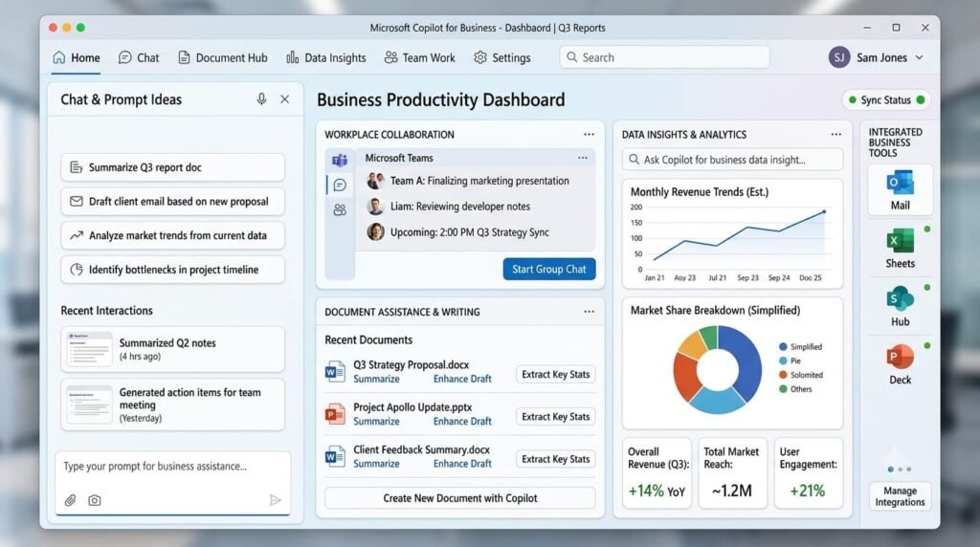The image size is (980, 547).
Task: Select Identify bottlenecks in project timeline prompt
Action: click(x=172, y=269)
